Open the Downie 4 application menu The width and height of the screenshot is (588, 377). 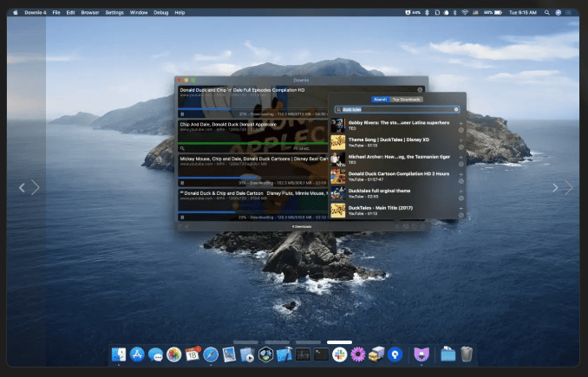pyautogui.click(x=36, y=12)
